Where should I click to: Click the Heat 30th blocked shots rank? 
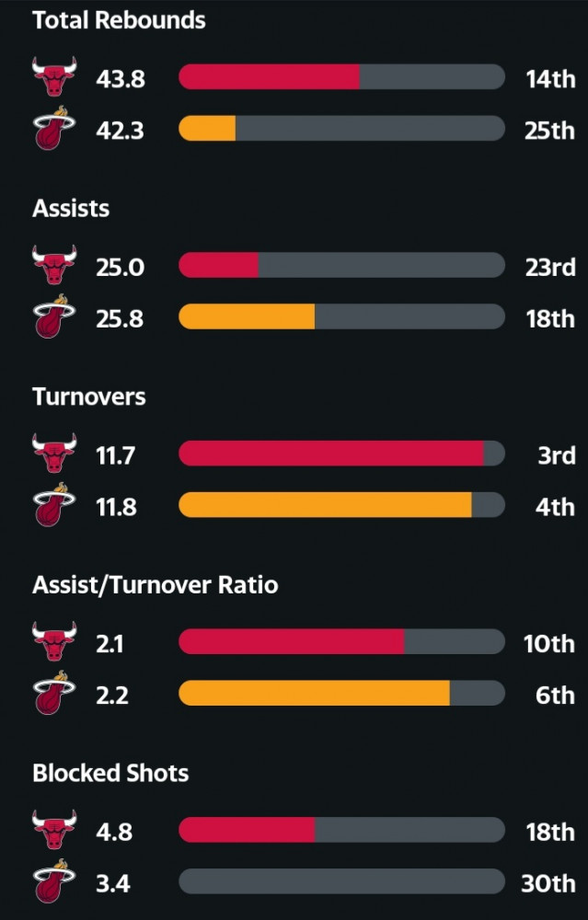coord(548,882)
